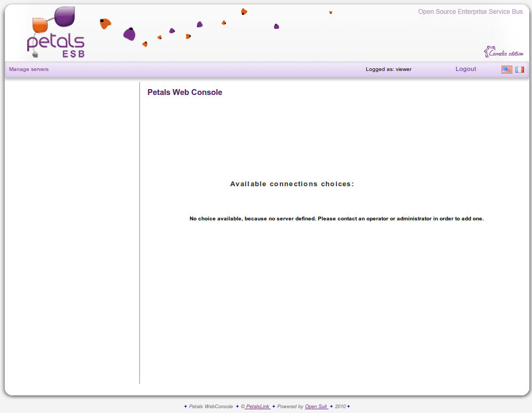Click the Available connections choices heading

click(x=292, y=184)
